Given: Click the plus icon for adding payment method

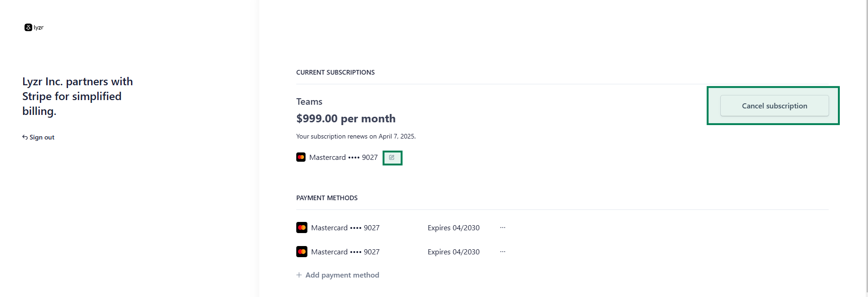Looking at the screenshot, I should [x=299, y=275].
